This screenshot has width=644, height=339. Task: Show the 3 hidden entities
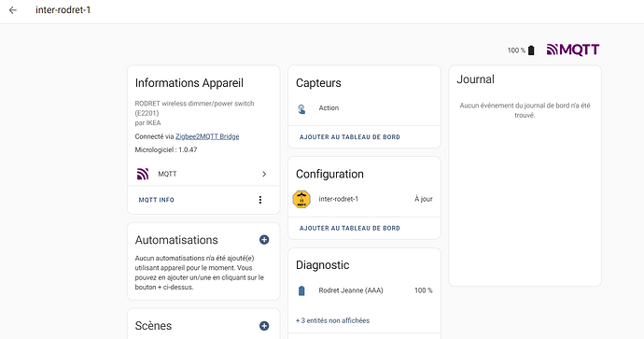click(x=332, y=320)
